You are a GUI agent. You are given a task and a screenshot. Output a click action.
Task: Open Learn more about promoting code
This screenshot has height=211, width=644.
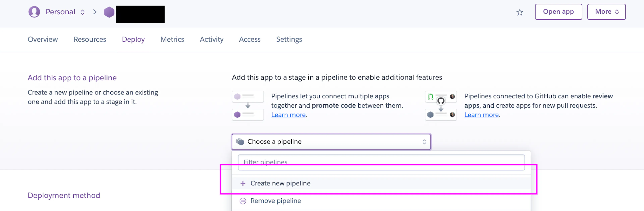click(288, 115)
